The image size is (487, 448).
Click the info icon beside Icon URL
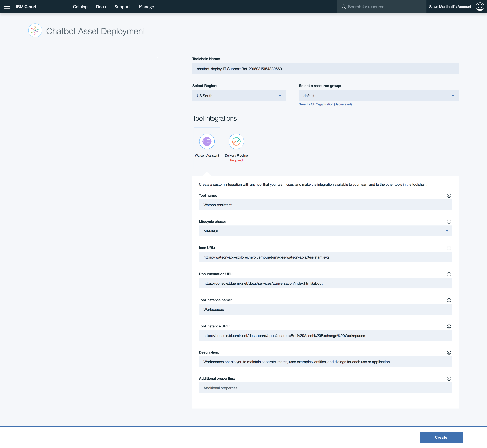tap(449, 248)
